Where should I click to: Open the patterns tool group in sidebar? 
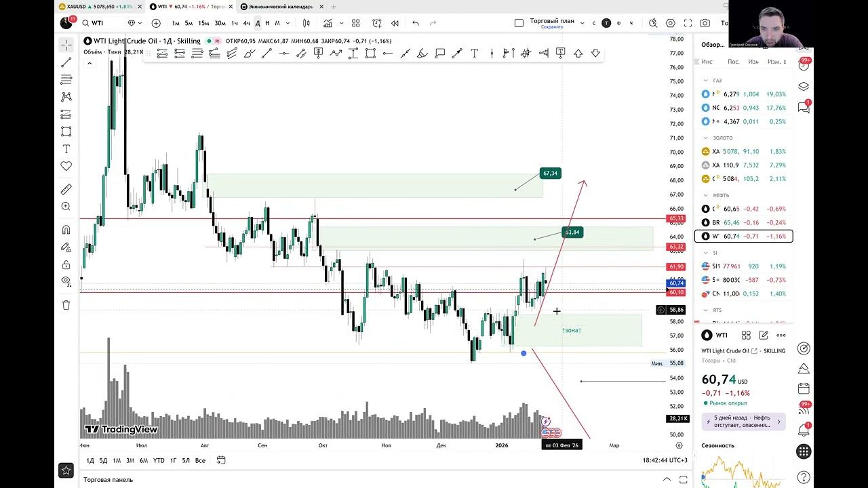pyautogui.click(x=66, y=97)
